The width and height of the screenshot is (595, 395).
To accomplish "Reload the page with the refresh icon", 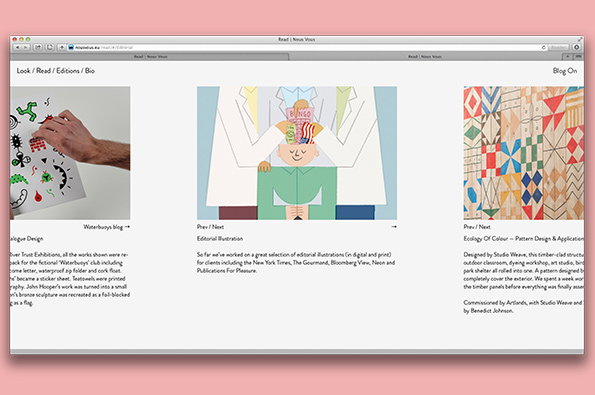I will click(543, 47).
